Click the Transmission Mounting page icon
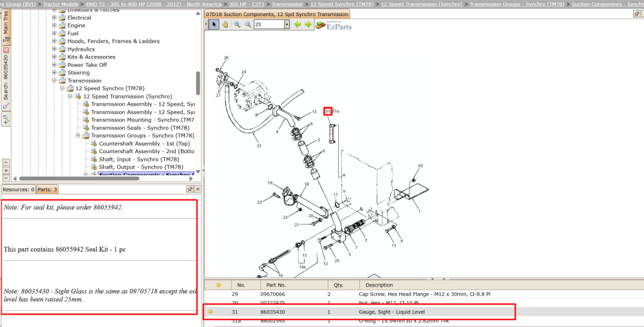 tap(86, 120)
